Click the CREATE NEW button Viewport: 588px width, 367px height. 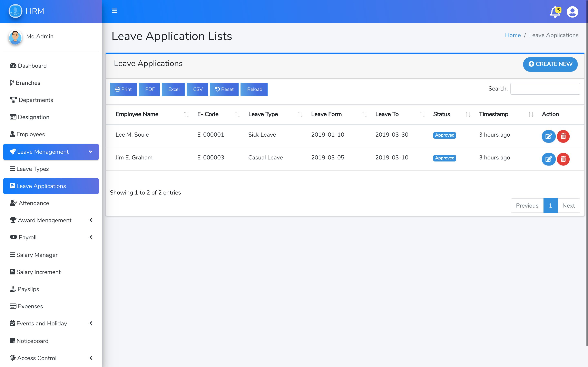point(550,64)
